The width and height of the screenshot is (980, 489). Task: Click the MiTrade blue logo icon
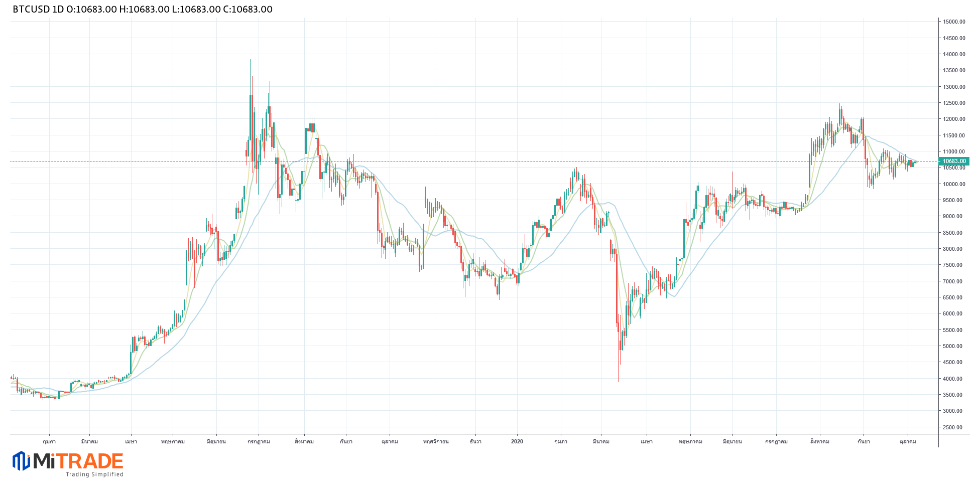pos(21,461)
